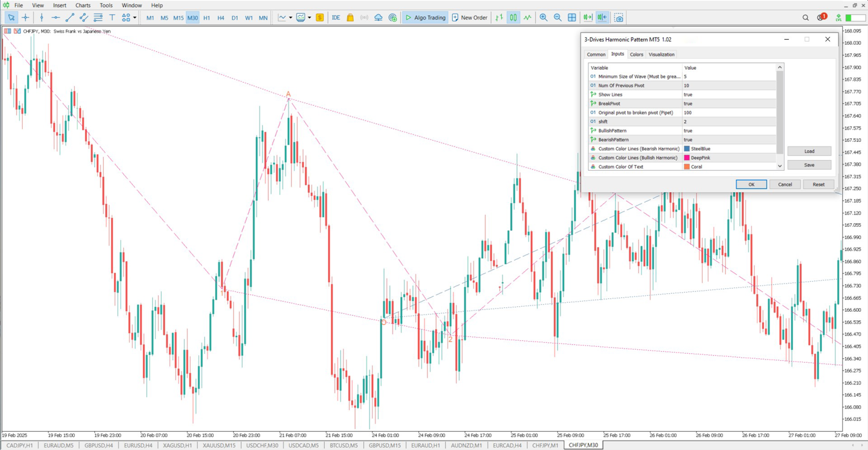868x450 pixels.
Task: Select the Draw Trendline tool
Action: (x=70, y=18)
